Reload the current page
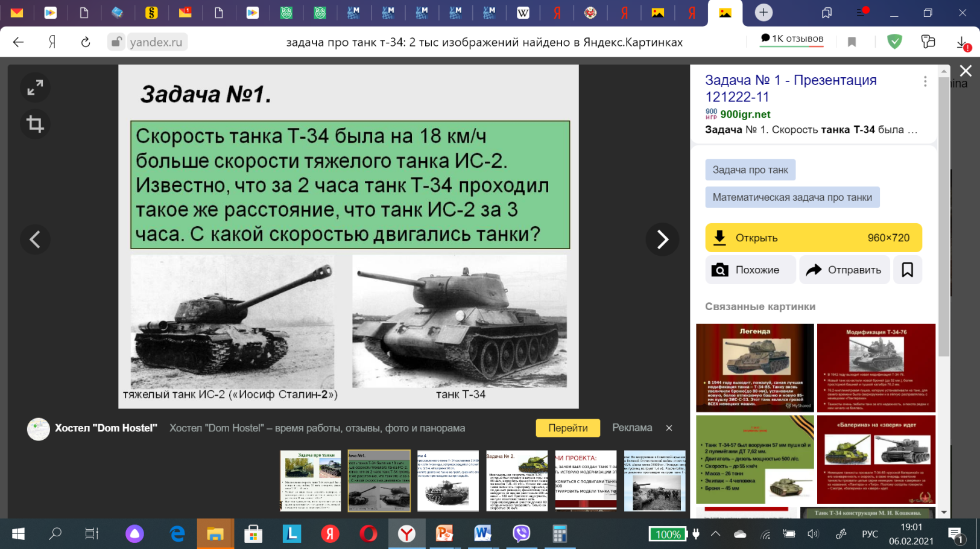Screen dimensions: 980x549 86,42
